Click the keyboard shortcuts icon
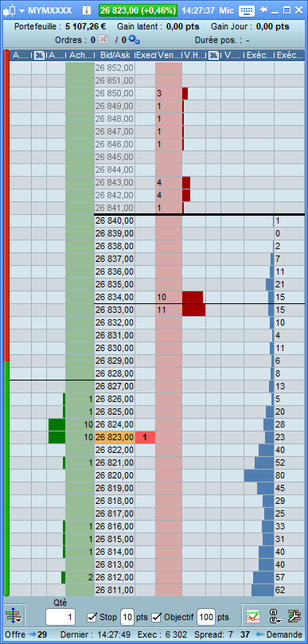 click(x=247, y=10)
